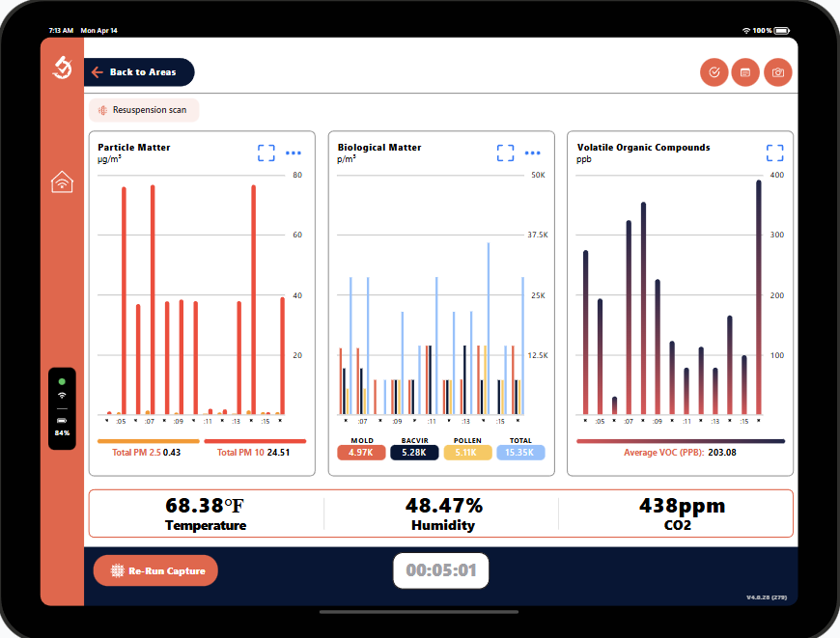
Task: Tap Wi-Fi indicator in iPad status bar
Action: tap(745, 31)
